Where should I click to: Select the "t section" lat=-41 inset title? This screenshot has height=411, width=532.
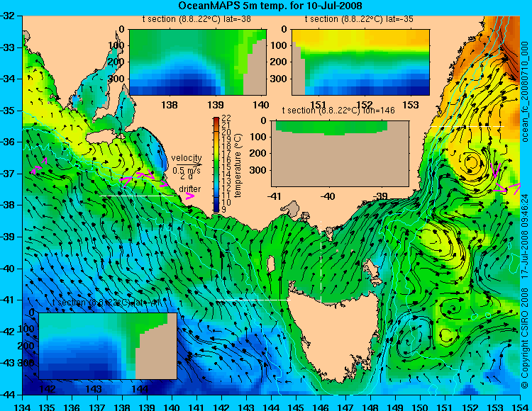pyautogui.click(x=106, y=303)
